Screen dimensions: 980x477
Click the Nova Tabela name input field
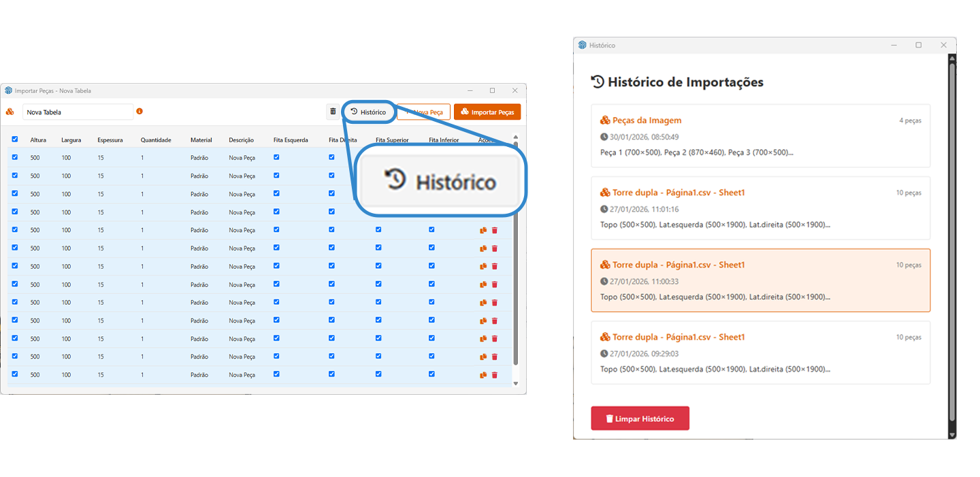tap(78, 112)
